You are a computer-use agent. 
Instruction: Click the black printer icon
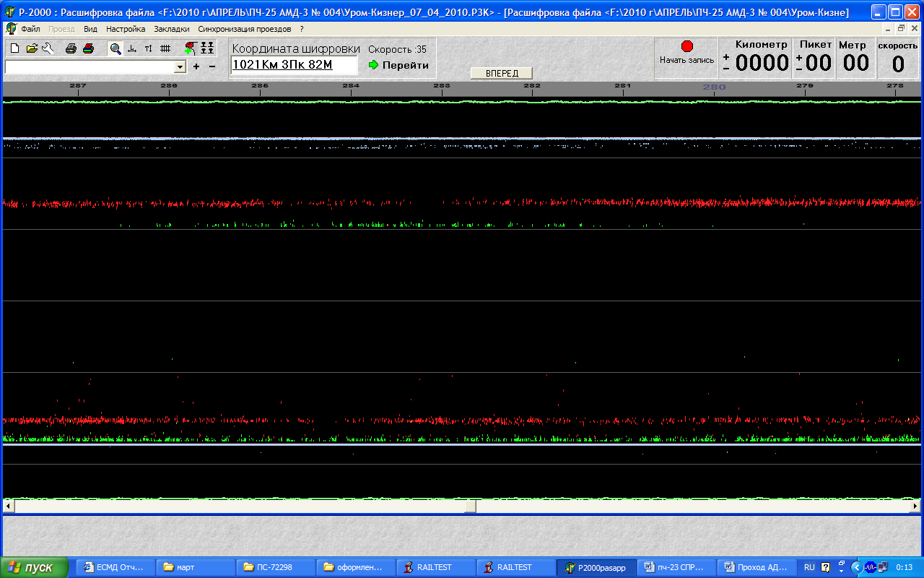[x=71, y=48]
